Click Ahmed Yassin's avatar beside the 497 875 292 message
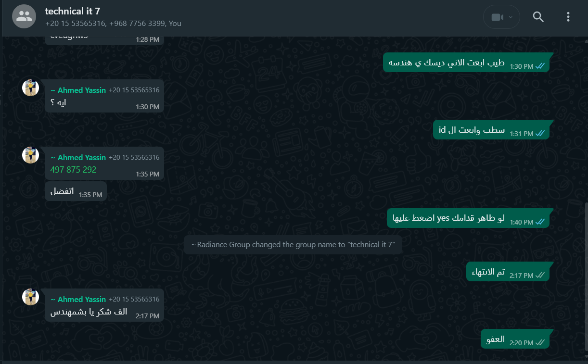The image size is (588, 364). tap(31, 155)
